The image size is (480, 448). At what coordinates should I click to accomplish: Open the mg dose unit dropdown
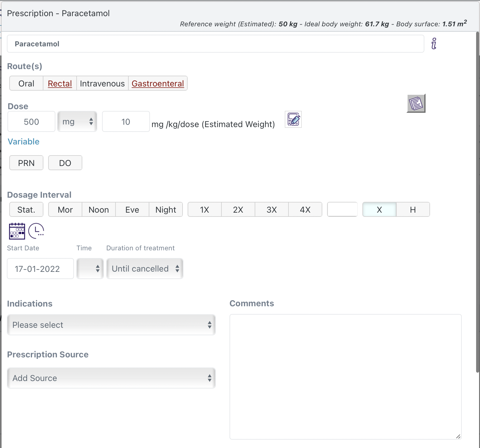[x=77, y=122]
